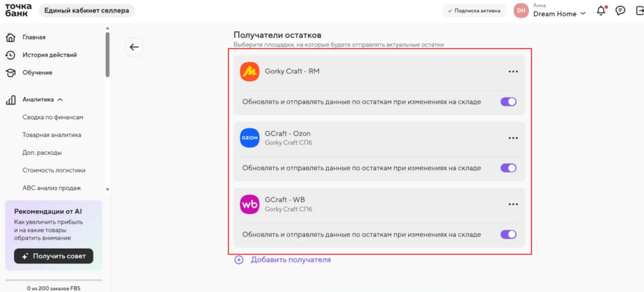Open the chat support icon

coord(620,11)
